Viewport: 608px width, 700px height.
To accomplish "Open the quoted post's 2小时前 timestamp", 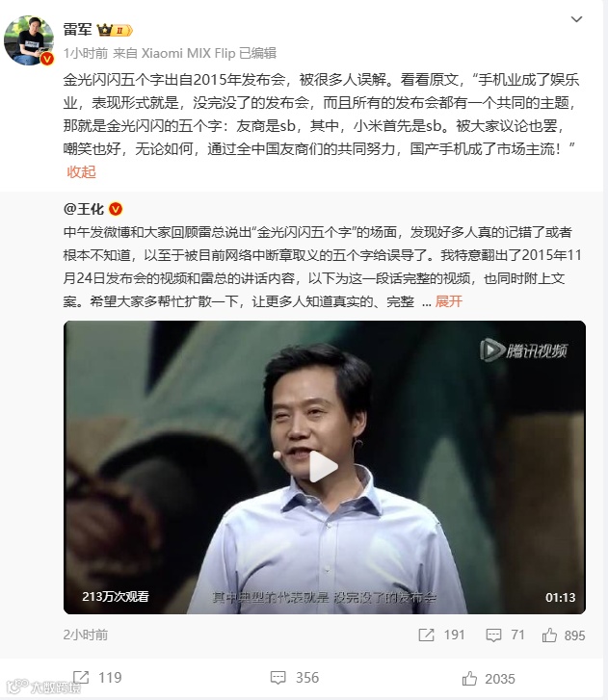I will pyautogui.click(x=86, y=635).
